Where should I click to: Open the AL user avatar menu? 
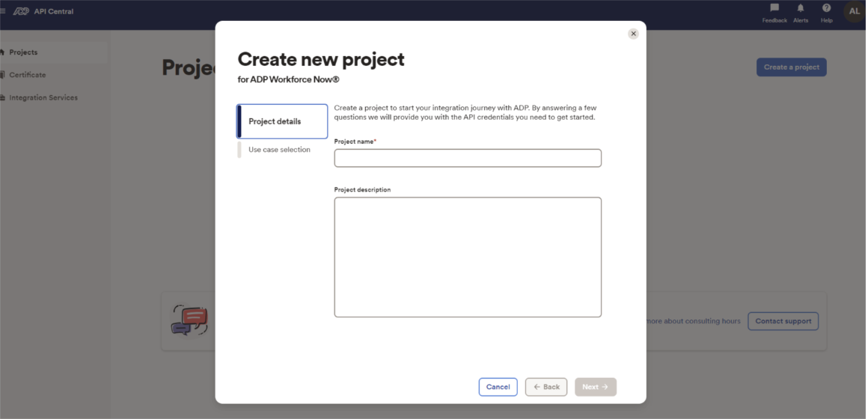point(854,11)
